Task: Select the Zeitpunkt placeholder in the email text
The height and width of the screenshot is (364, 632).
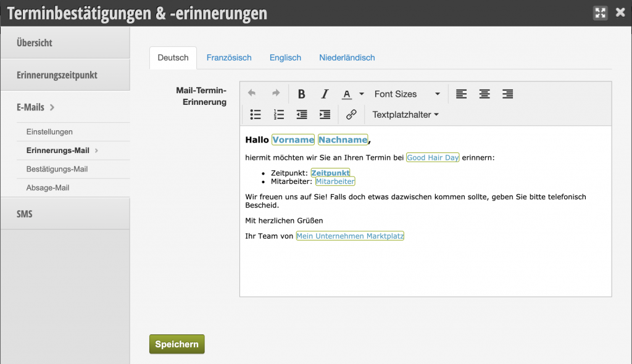Action: pos(330,173)
